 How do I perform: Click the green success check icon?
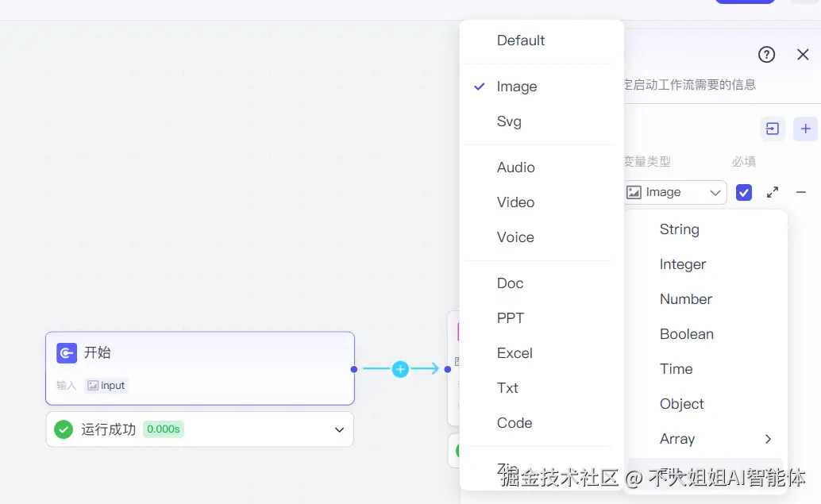point(64,429)
